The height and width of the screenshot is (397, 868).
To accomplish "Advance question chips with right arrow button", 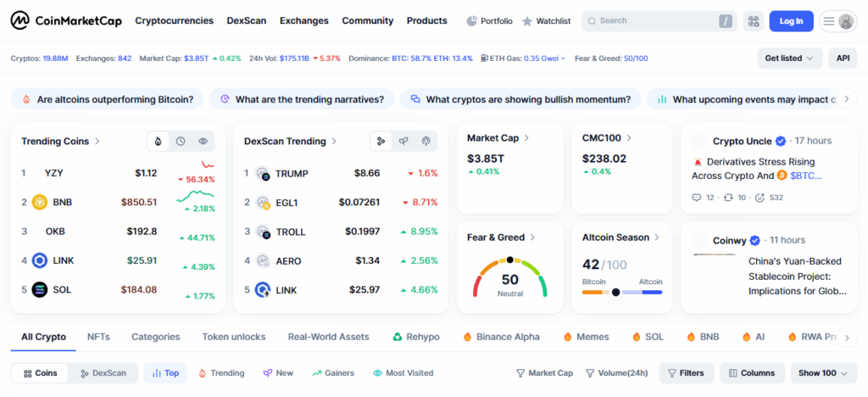I will (x=847, y=99).
